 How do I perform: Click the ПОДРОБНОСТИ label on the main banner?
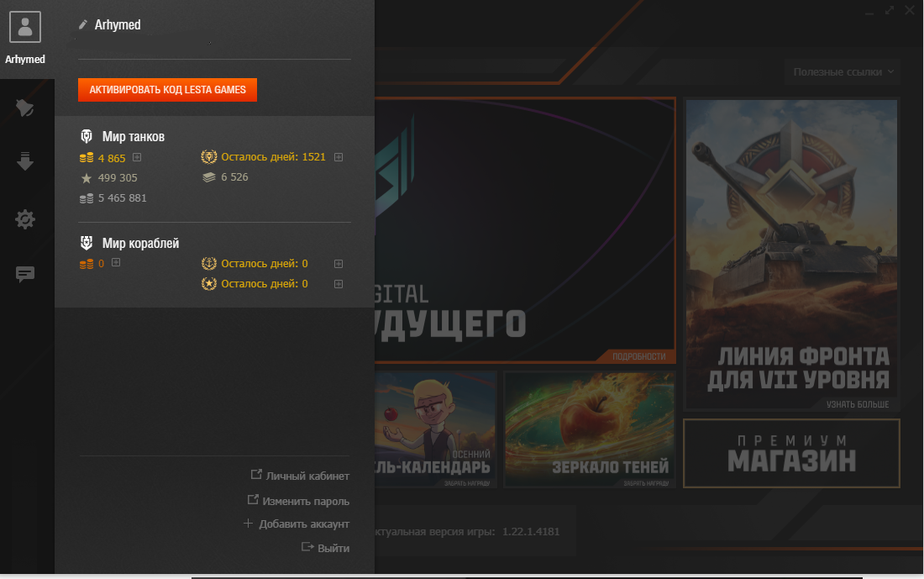[x=638, y=356]
